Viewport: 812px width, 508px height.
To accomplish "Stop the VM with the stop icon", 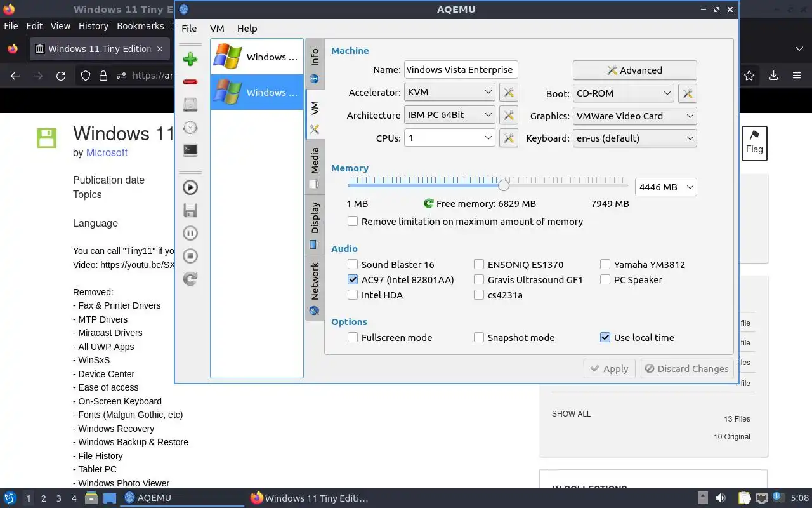I will point(190,256).
